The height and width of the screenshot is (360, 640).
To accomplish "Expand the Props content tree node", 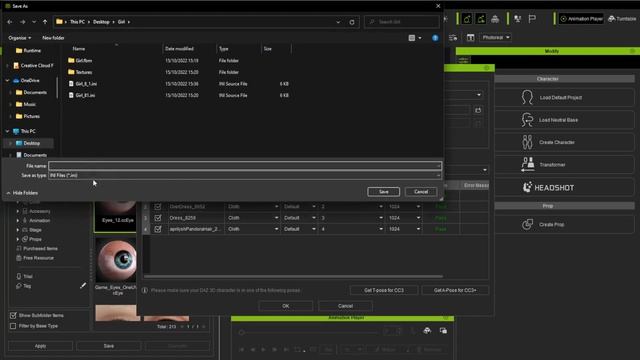I will pyautogui.click(x=18, y=239).
